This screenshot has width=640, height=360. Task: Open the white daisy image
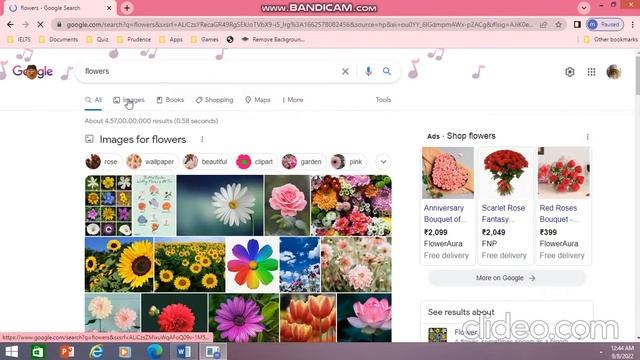(220, 205)
